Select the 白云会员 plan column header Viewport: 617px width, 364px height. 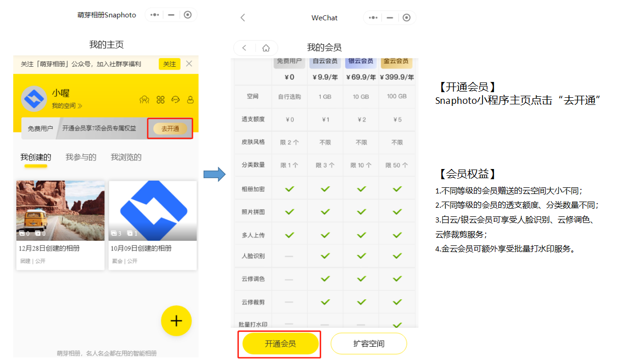click(325, 62)
